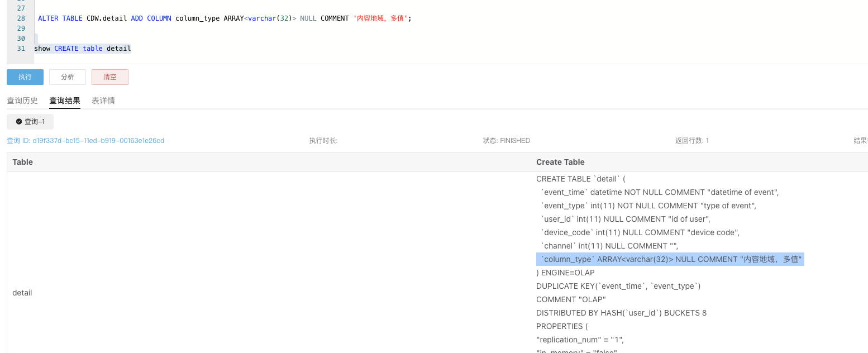Click the show CREATE table statement line
This screenshot has height=353, width=868.
[x=83, y=49]
